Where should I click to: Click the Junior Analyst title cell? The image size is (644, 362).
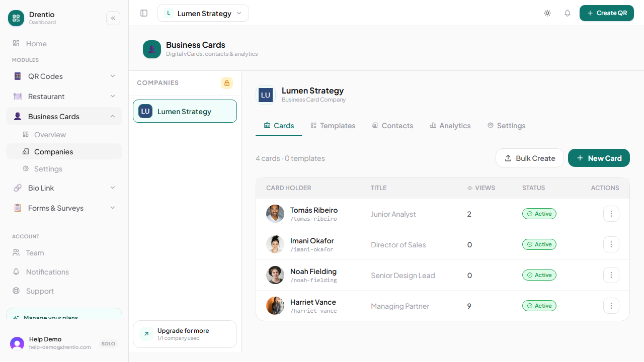click(393, 214)
